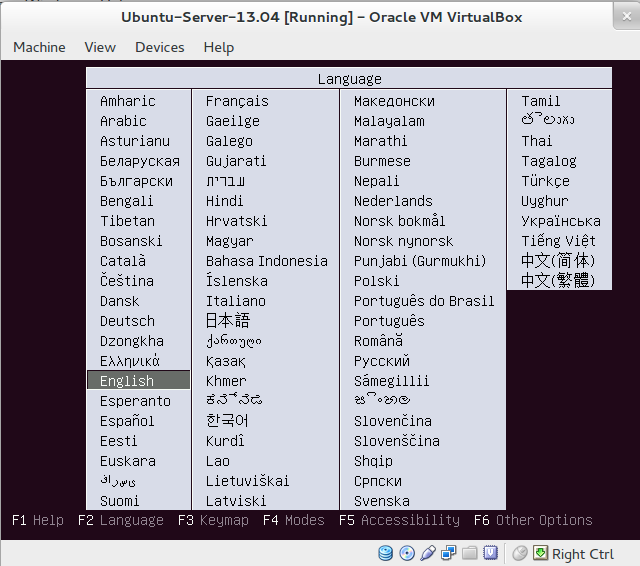Select Punjabi (Gurmukhi) language
Image resolution: width=640 pixels, height=566 pixels.
[420, 261]
